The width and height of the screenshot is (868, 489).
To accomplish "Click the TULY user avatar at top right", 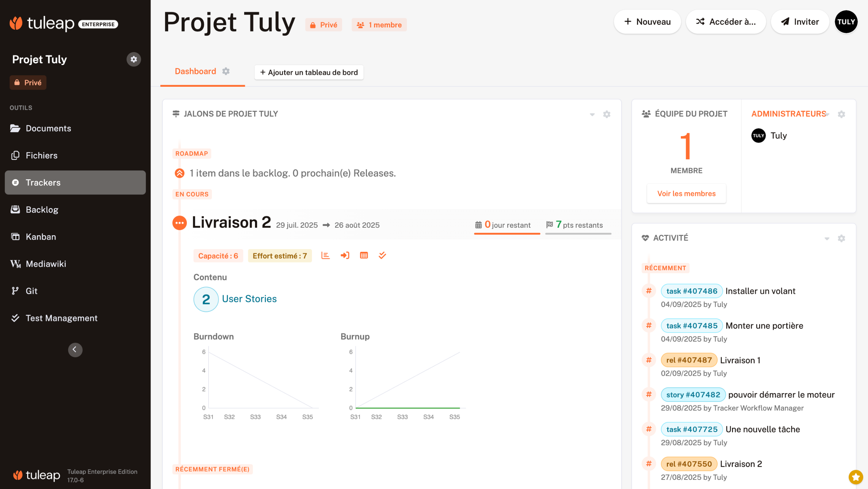I will click(846, 22).
